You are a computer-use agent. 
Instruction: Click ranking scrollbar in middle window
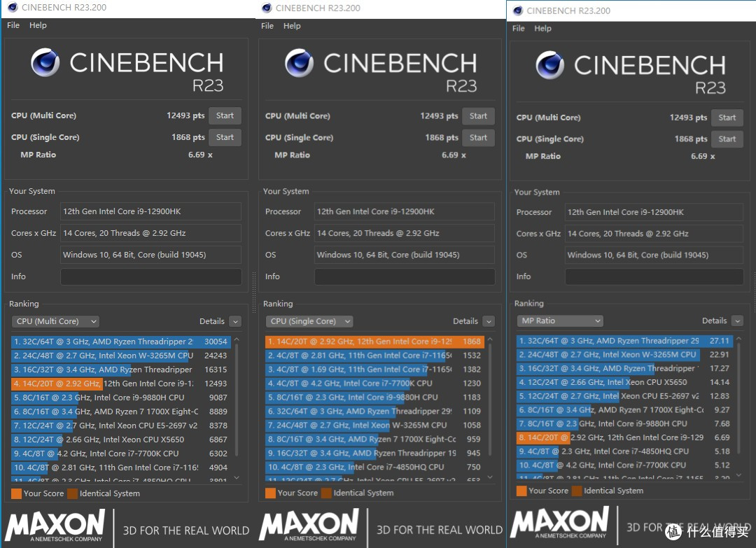pyautogui.click(x=490, y=400)
